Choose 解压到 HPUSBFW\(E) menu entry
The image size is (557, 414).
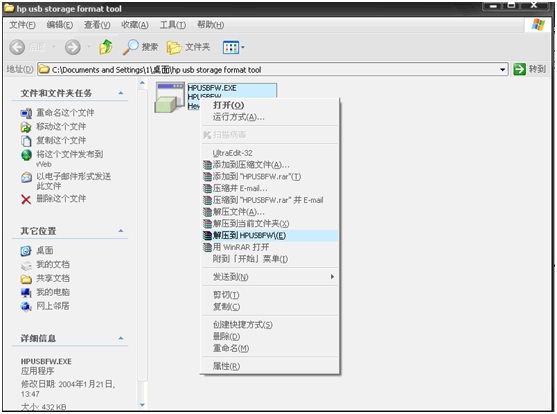click(x=270, y=236)
